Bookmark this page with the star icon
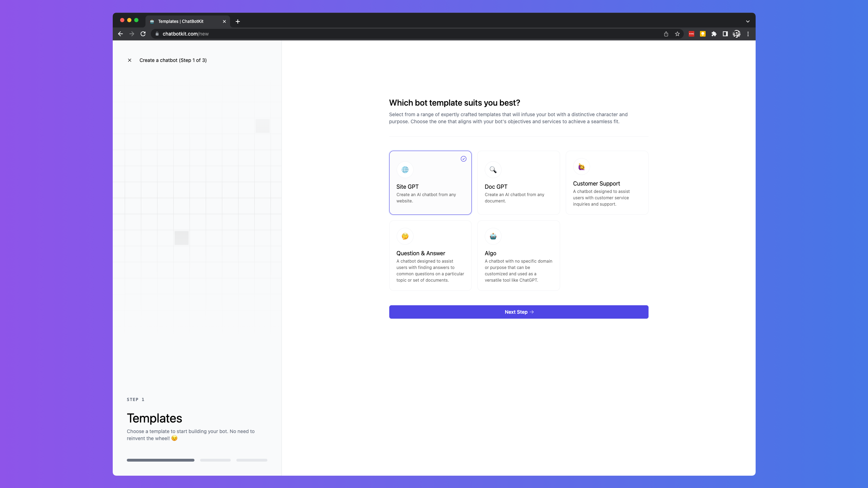 (x=677, y=34)
